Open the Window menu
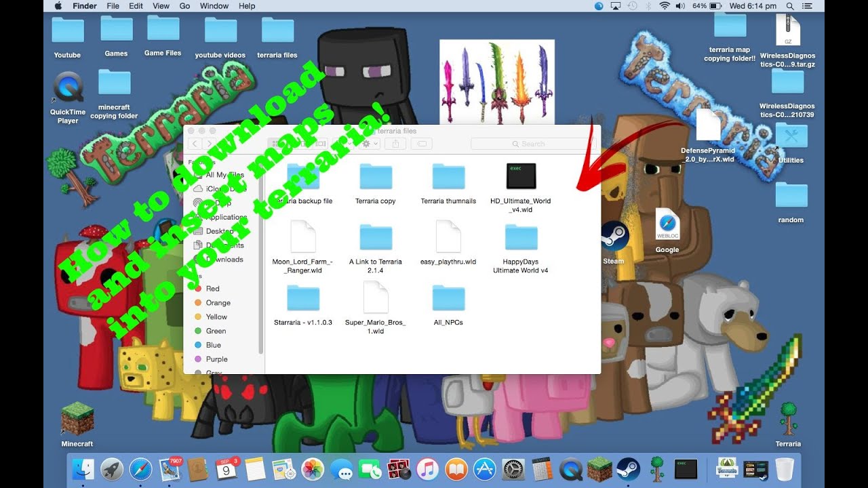The image size is (868, 488). click(x=214, y=6)
